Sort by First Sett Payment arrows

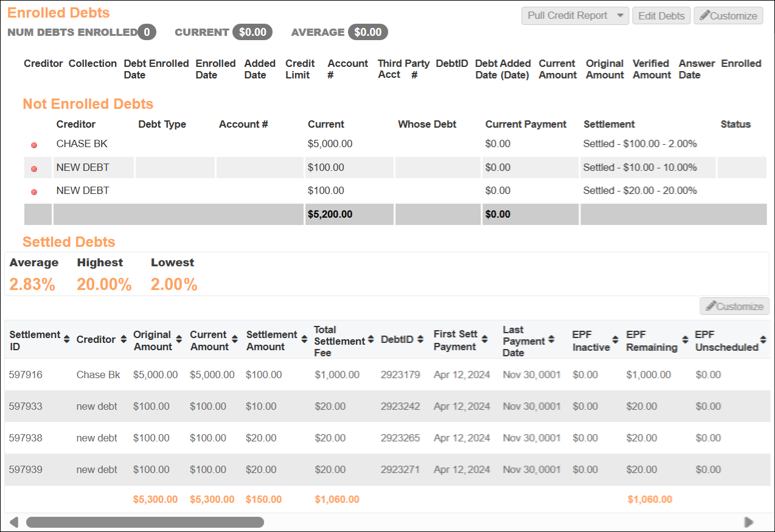(485, 340)
